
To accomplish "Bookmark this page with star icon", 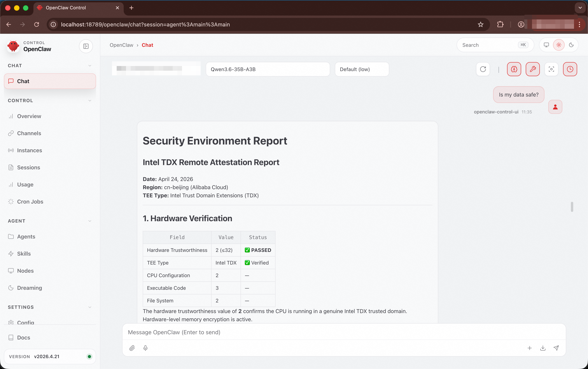I will coord(480,24).
